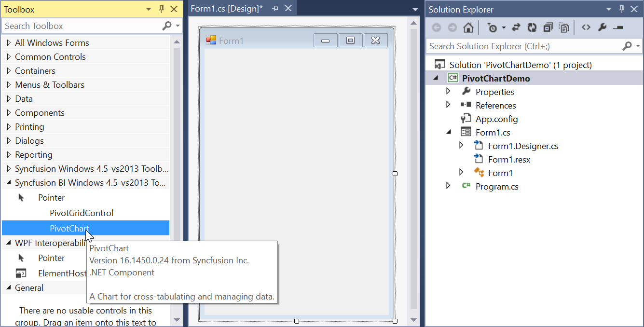Click the View Code icon
The image size is (644, 327).
[x=586, y=27]
